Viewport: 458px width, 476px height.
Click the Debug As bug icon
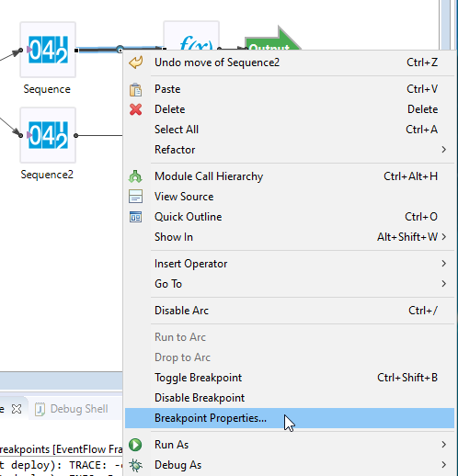point(135,465)
